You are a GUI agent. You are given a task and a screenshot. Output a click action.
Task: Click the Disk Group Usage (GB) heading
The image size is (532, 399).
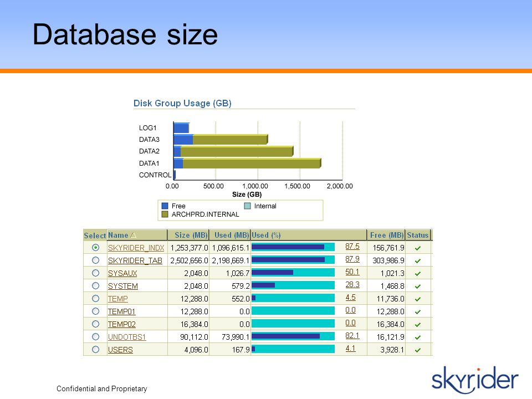pyautogui.click(x=182, y=103)
